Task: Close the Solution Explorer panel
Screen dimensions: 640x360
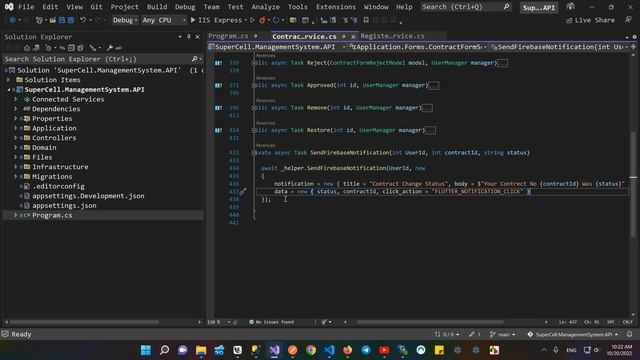Action: (198, 37)
